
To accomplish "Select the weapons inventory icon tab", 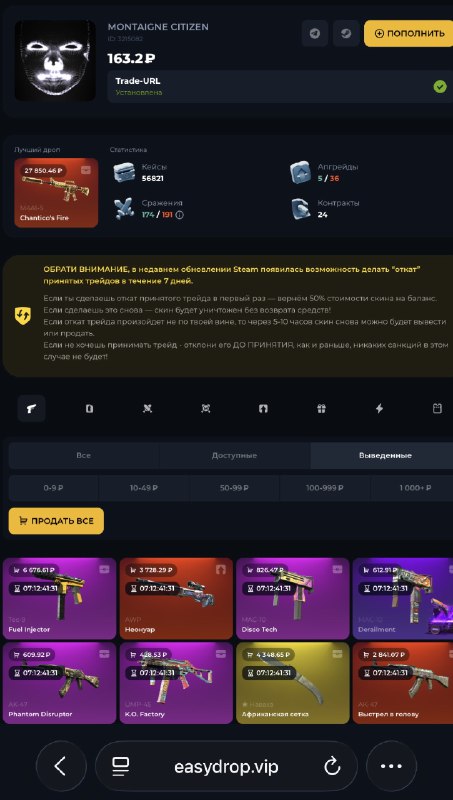I will pyautogui.click(x=32, y=409).
